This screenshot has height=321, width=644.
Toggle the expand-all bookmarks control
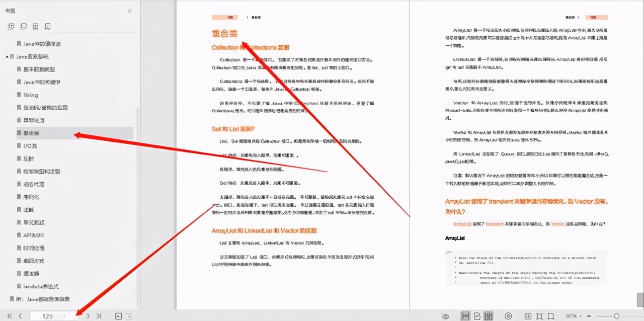[23, 26]
